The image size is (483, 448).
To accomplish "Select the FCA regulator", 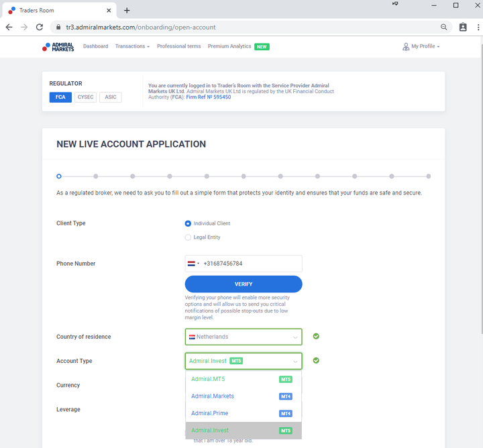I will click(60, 97).
